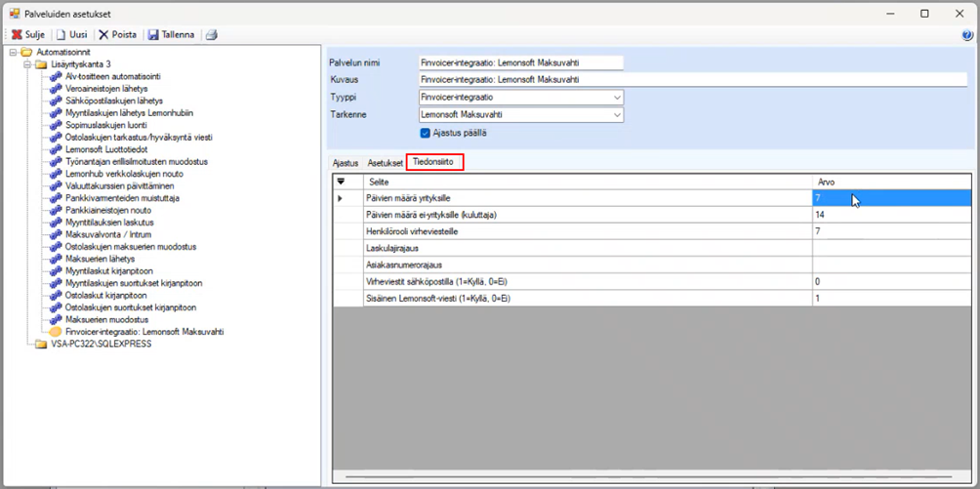Collapse the Lisäyrityskanta 3 folder node
The image size is (980, 489).
click(x=27, y=63)
